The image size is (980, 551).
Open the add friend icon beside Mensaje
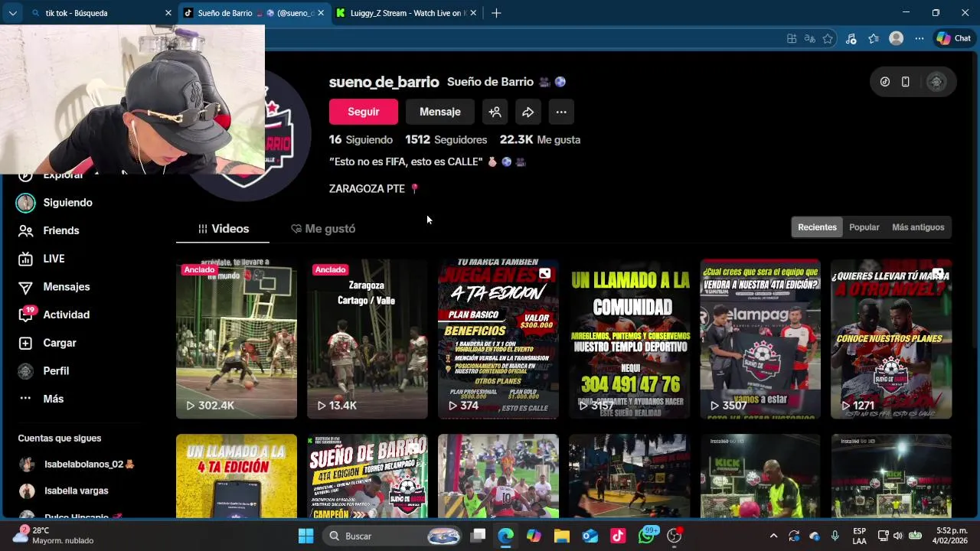pyautogui.click(x=495, y=112)
